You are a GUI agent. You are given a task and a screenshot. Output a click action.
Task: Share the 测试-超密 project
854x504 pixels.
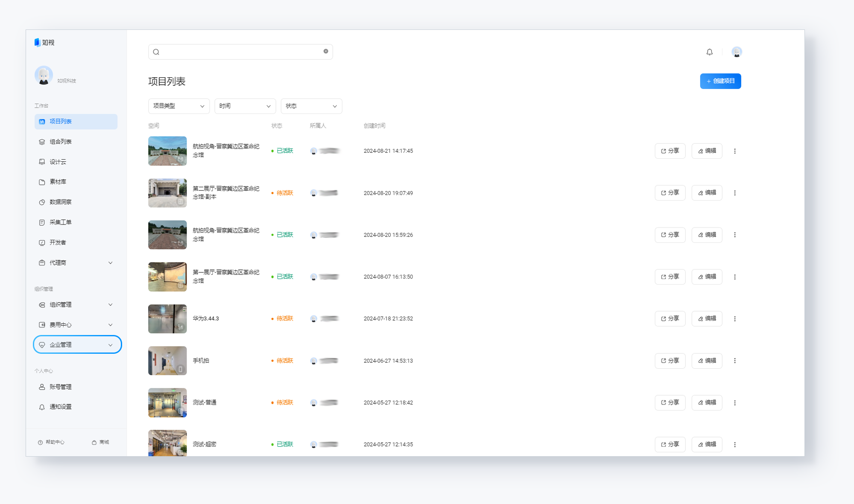670,444
